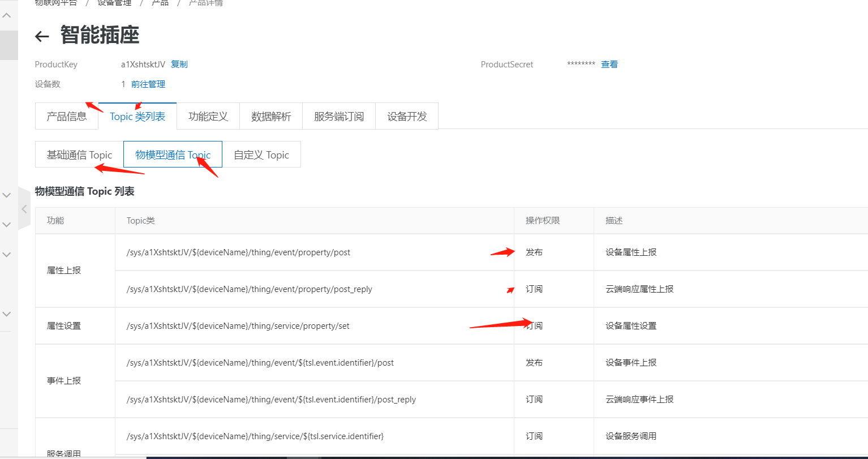Reveal the ProductSecret with the 查看 link
Viewport: 868px width, 459px height.
[x=609, y=65]
